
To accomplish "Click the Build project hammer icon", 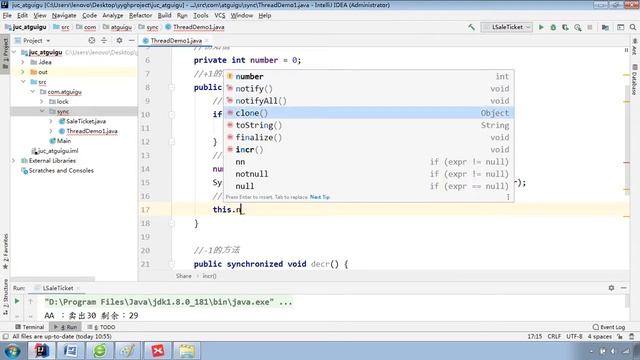I will pyautogui.click(x=471, y=27).
